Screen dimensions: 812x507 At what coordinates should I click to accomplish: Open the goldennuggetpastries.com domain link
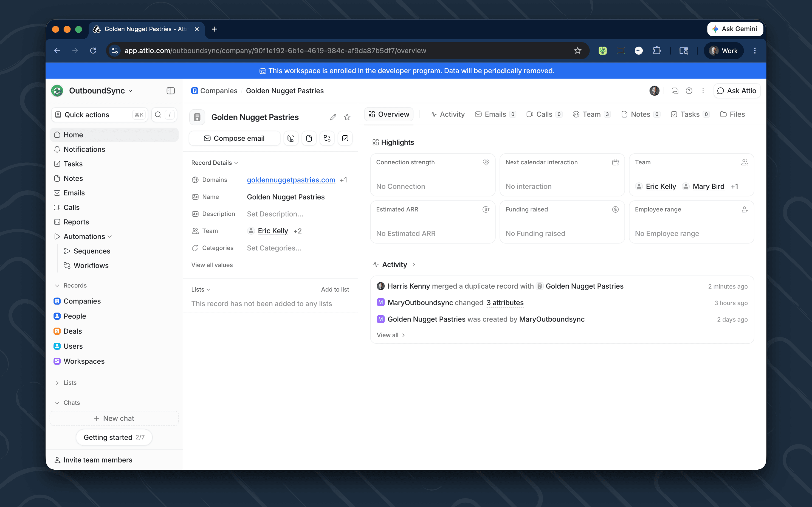291,180
